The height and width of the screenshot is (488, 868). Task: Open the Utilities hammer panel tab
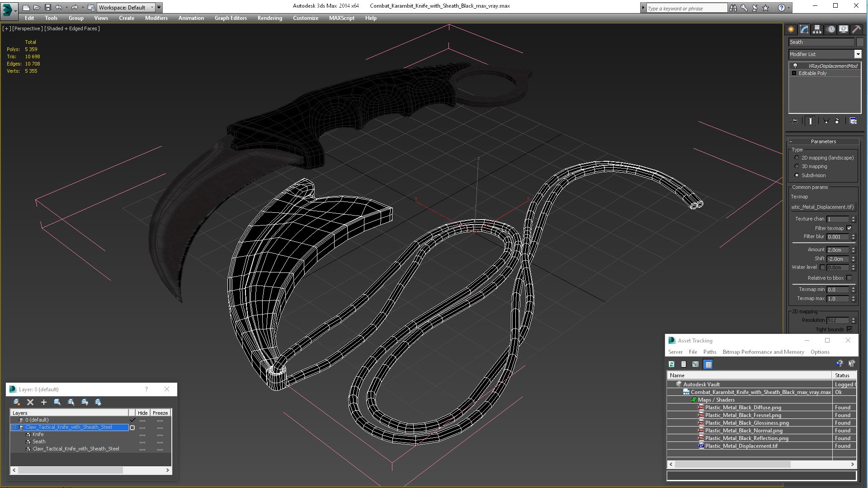point(856,29)
